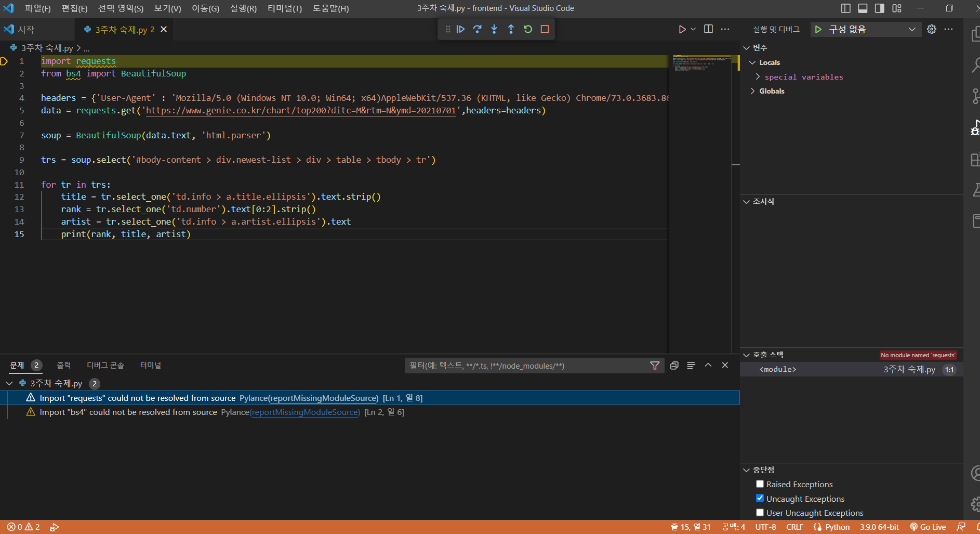Click the current-line debug arrow at line 1
Viewport: 980px width, 534px height.
coord(4,61)
